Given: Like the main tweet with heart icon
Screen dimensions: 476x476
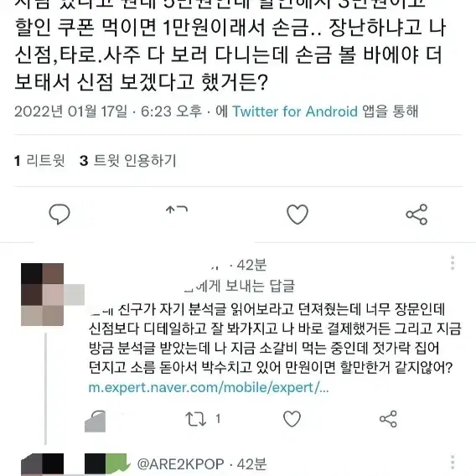Looking at the screenshot, I should 297,215.
